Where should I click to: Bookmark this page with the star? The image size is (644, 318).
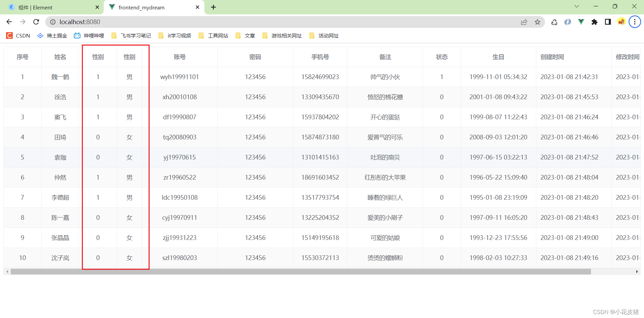coord(537,22)
